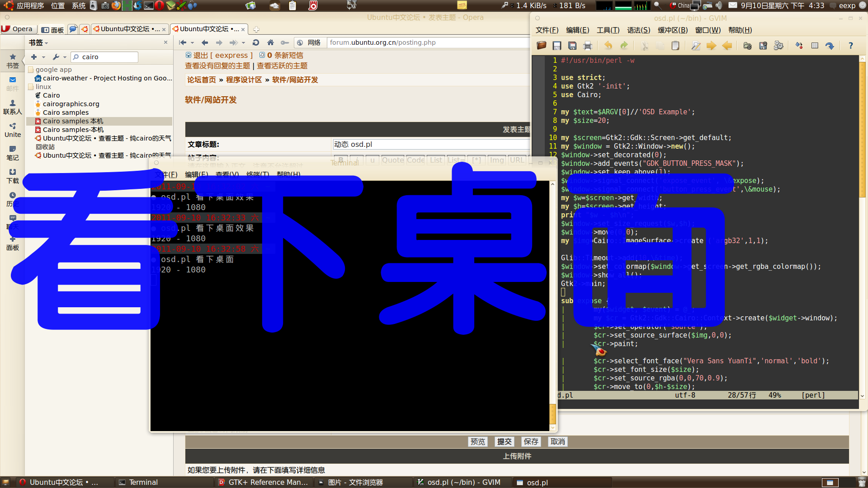The image size is (868, 488).
Task: Open the dropdown arrow beside wrench icon
Action: [x=65, y=57]
